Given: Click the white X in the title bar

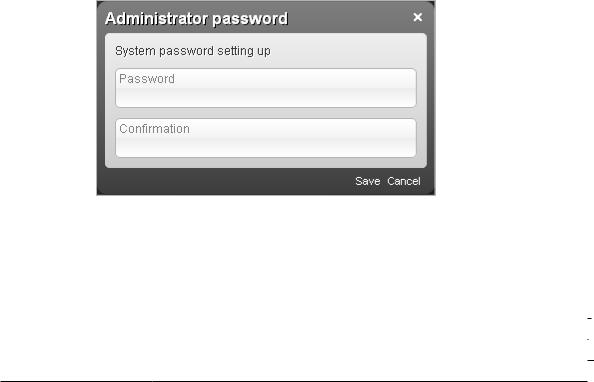Looking at the screenshot, I should point(417,17).
